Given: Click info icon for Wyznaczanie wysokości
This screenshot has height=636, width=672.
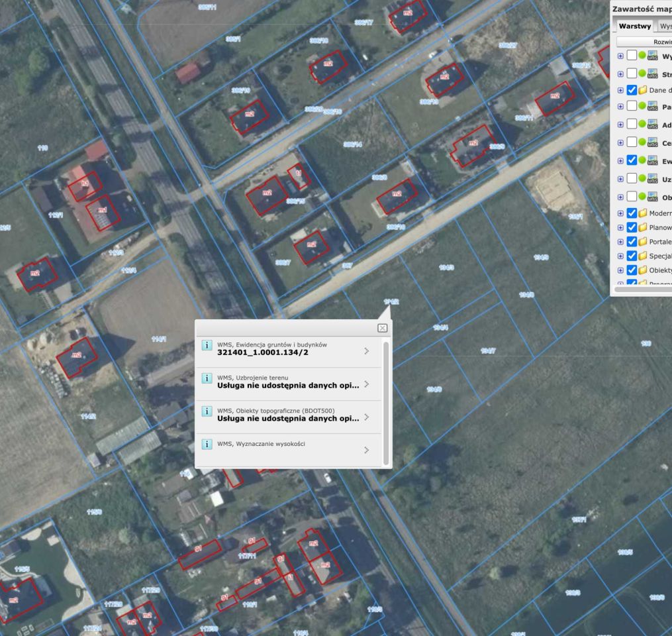Looking at the screenshot, I should click(207, 444).
